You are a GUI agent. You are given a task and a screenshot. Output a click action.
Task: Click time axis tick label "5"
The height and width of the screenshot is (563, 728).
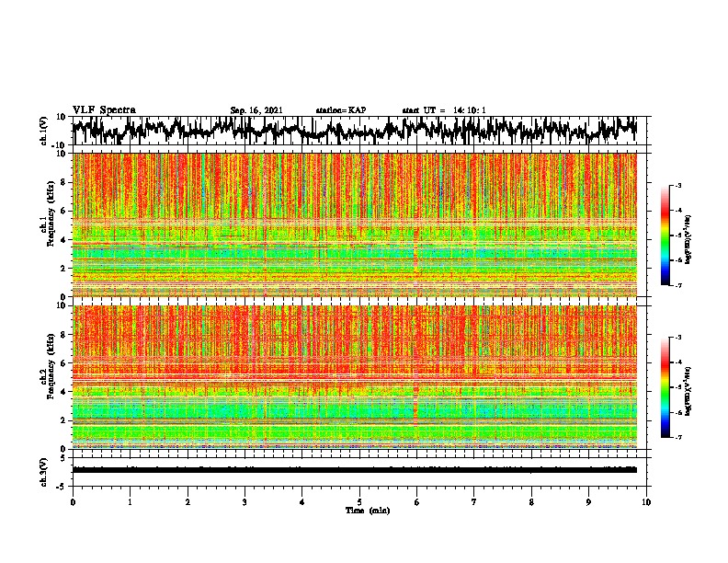point(359,502)
